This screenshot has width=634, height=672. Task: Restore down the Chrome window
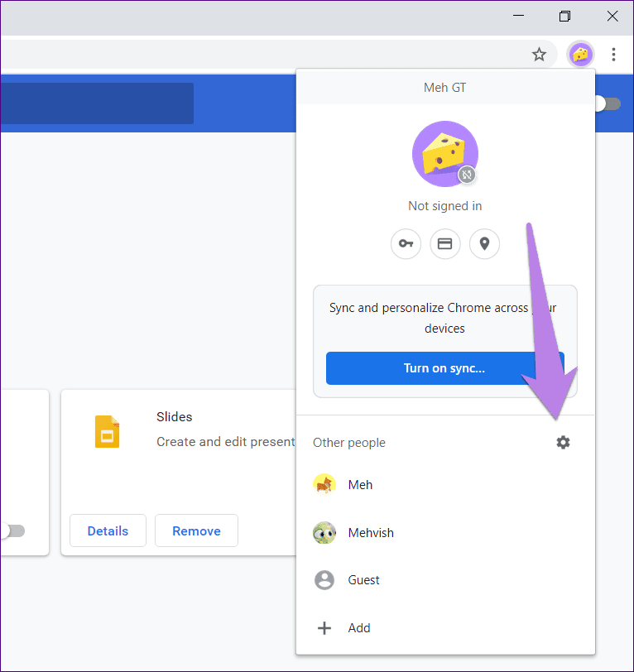coord(564,17)
